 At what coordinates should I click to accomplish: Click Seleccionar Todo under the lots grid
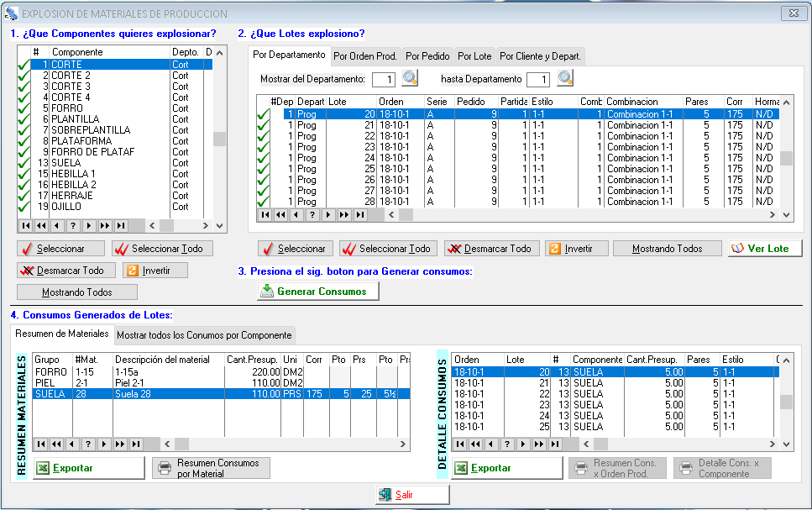tap(387, 249)
